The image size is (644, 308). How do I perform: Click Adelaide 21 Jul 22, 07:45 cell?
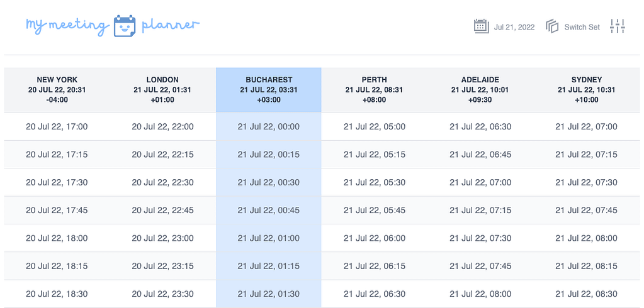click(x=480, y=266)
